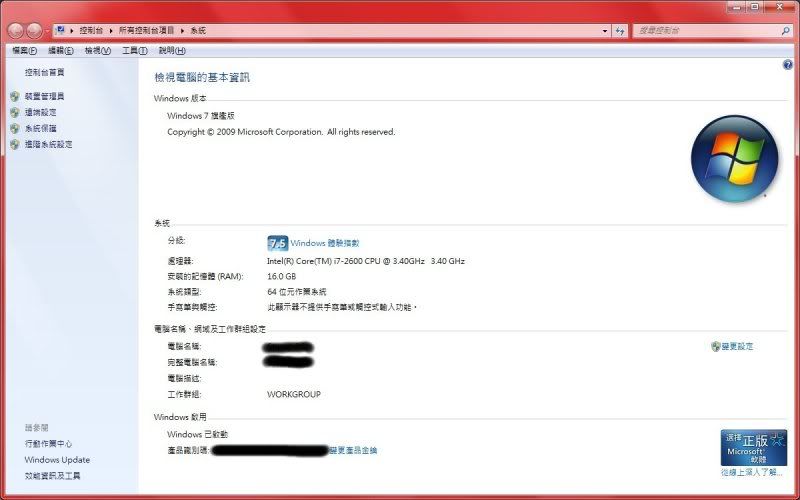Maximize the System window
This screenshot has width=800, height=500.
tap(755, 7)
